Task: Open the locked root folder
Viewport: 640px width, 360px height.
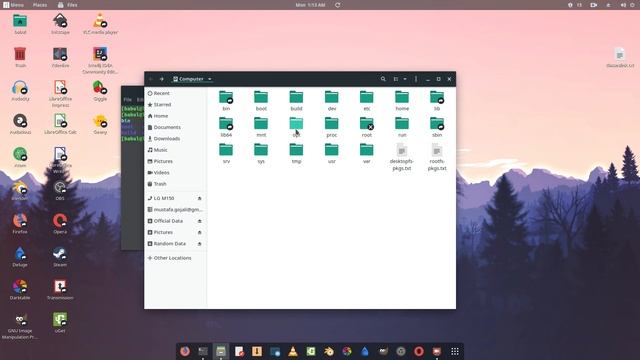Action: click(367, 127)
